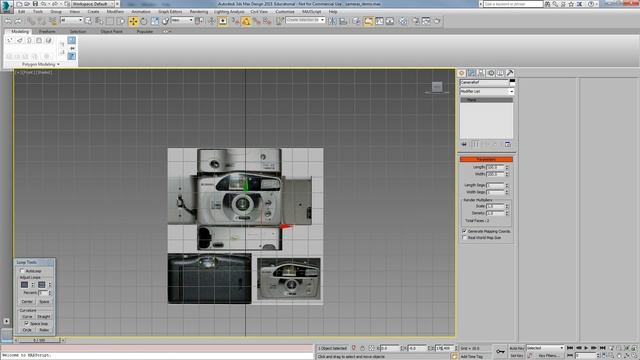The height and width of the screenshot is (360, 640).
Task: Open Render Setup from main toolbar
Action: (416, 21)
